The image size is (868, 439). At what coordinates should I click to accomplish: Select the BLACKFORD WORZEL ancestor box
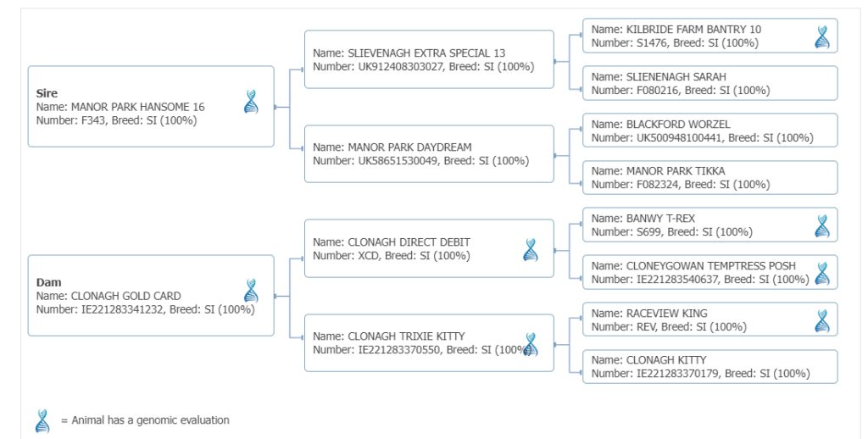[709, 131]
